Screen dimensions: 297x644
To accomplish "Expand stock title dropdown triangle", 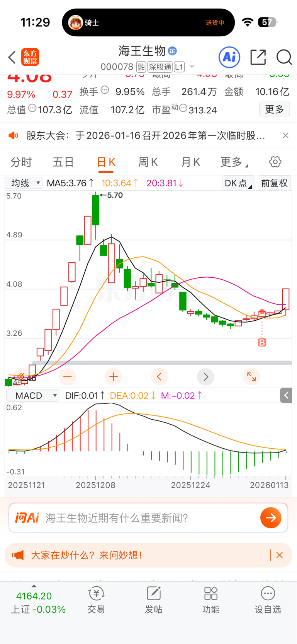I will 192,67.
